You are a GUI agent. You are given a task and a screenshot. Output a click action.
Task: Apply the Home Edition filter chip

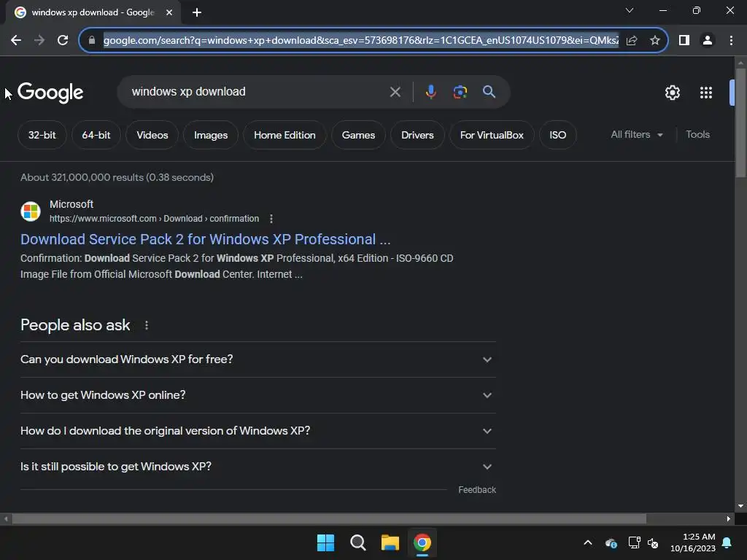click(x=285, y=135)
